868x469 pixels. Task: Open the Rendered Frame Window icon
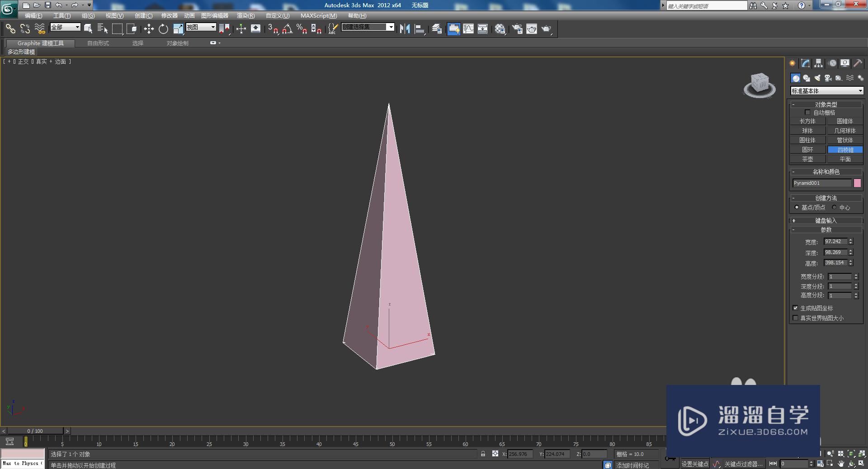click(x=532, y=29)
